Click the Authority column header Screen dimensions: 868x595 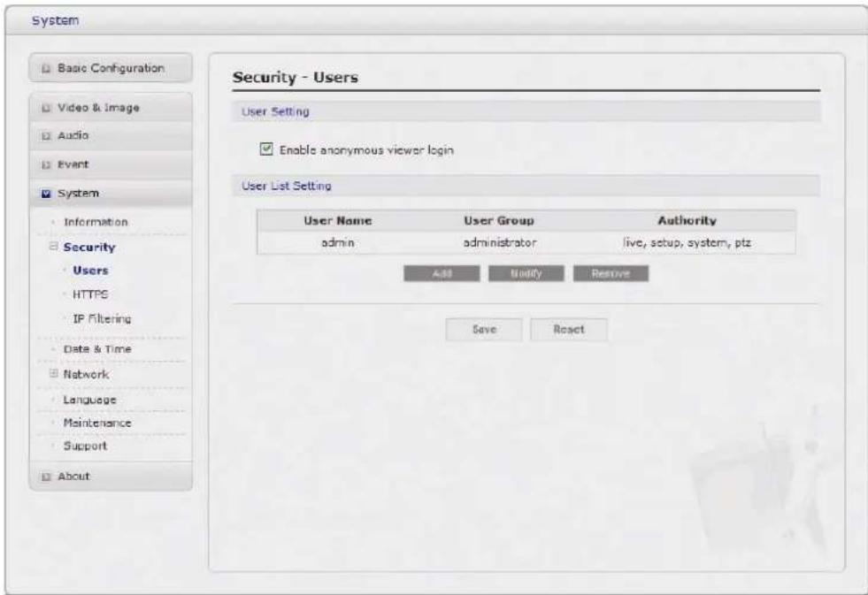click(687, 221)
